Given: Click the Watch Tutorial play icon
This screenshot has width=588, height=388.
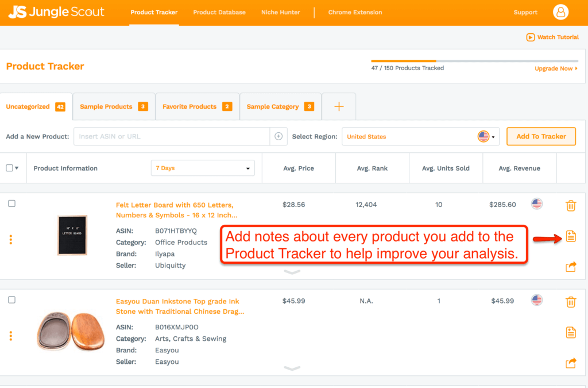Looking at the screenshot, I should pyautogui.click(x=530, y=37).
